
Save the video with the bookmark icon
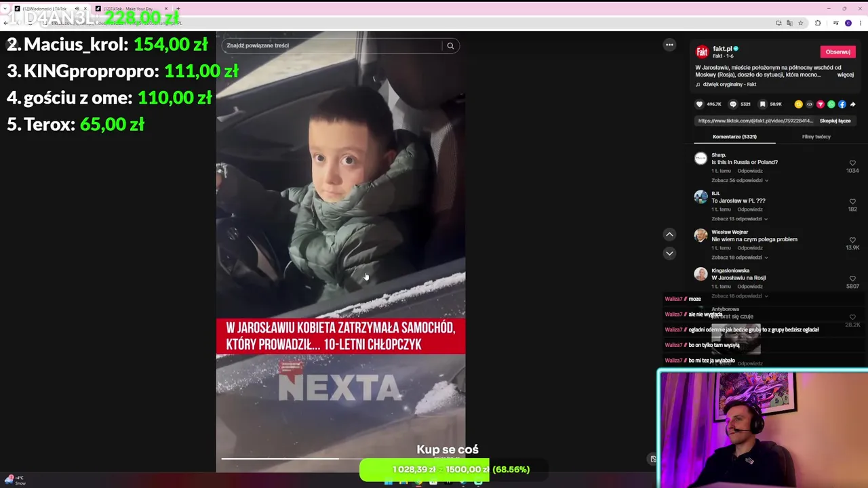coord(762,104)
